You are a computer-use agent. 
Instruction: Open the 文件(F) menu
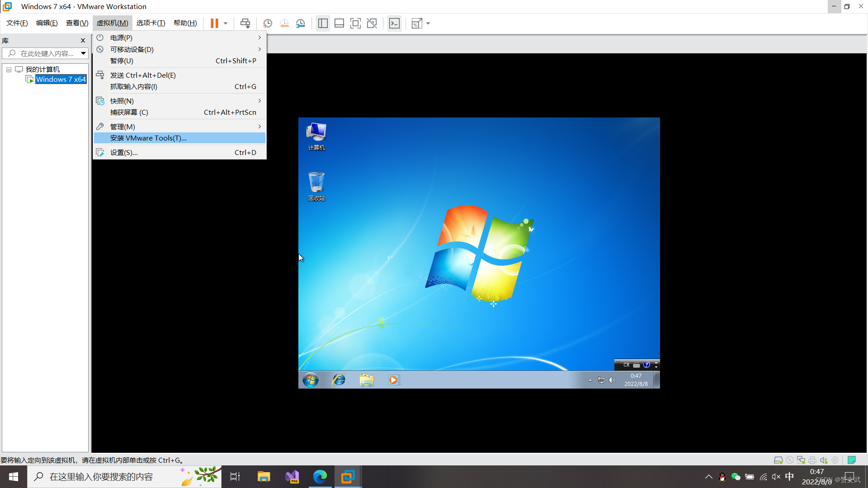tap(17, 23)
